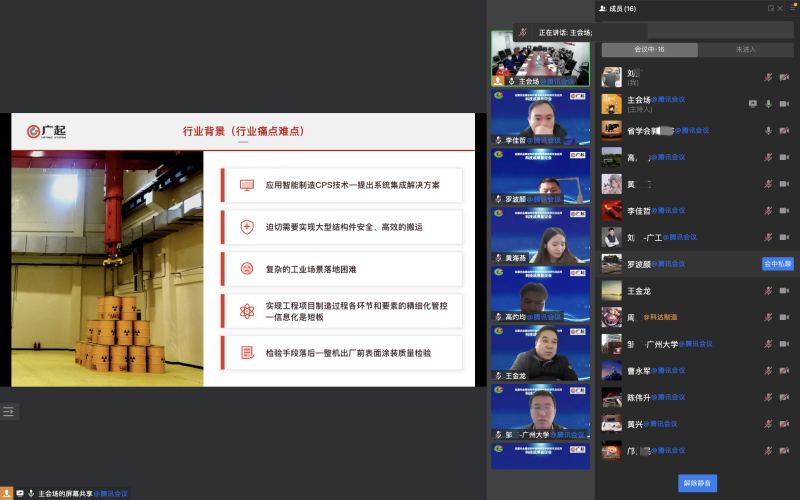Click 会中私聊 button beside 罗波颜

777,264
